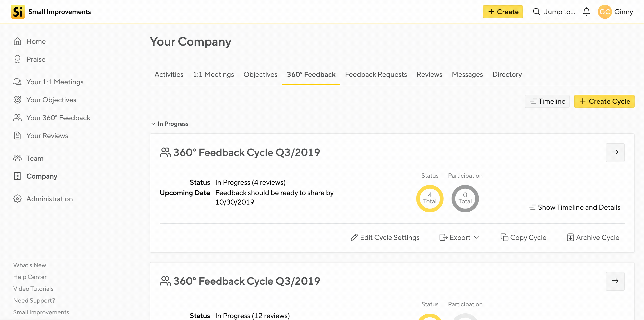Switch to the 1:1 Meetings tab
The height and width of the screenshot is (320, 644).
click(213, 74)
